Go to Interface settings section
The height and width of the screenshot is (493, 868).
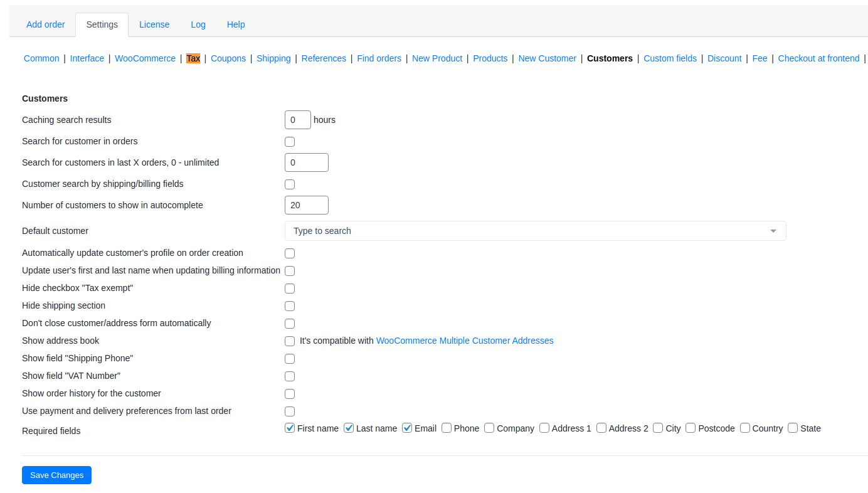pos(87,58)
